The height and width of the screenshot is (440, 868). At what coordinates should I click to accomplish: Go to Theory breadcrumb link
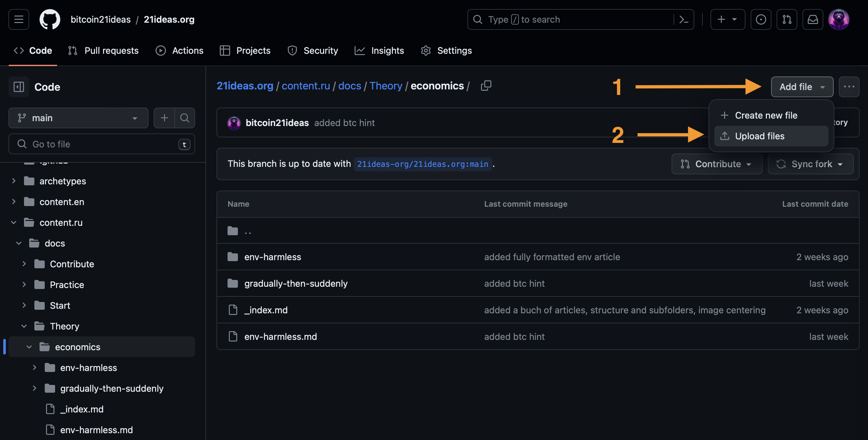pos(385,86)
